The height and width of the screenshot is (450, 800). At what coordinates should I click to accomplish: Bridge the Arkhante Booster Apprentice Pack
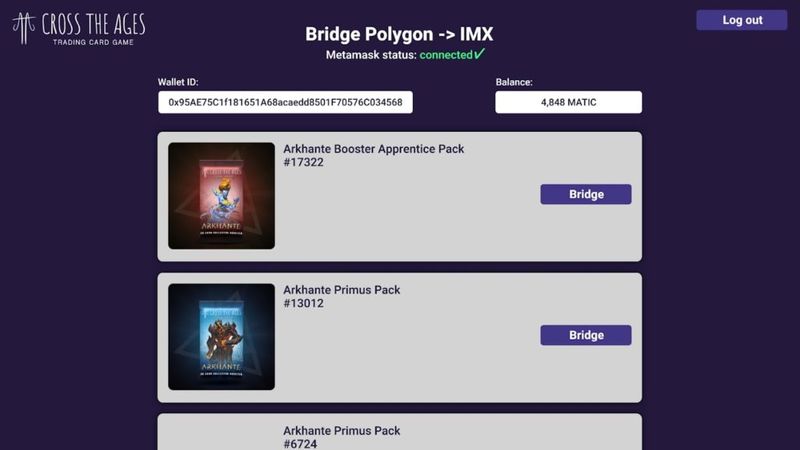point(586,194)
